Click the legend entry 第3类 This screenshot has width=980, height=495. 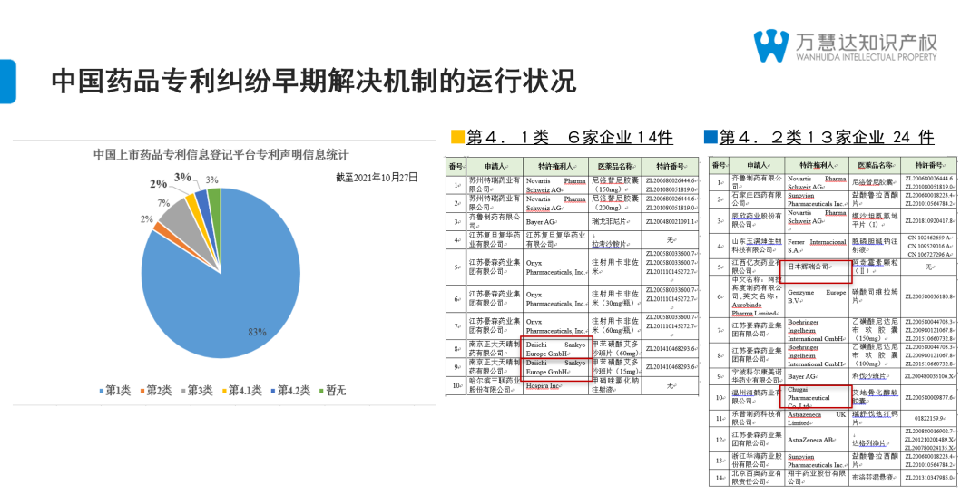[x=196, y=390]
